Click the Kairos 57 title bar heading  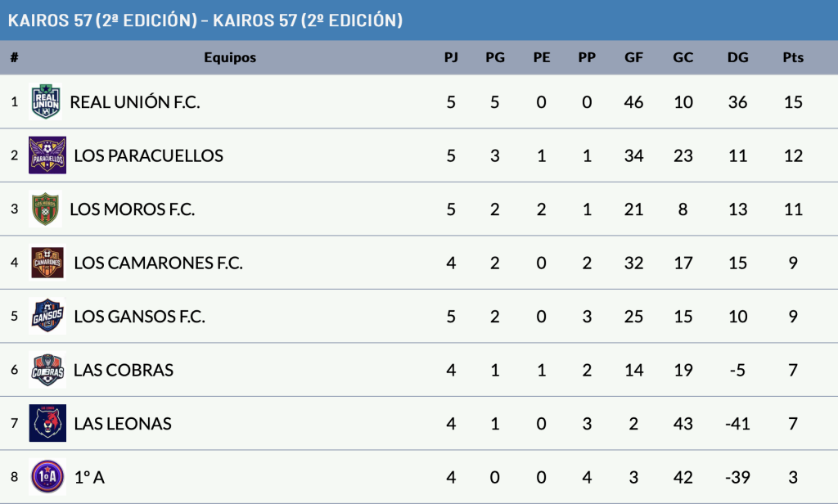point(205,20)
